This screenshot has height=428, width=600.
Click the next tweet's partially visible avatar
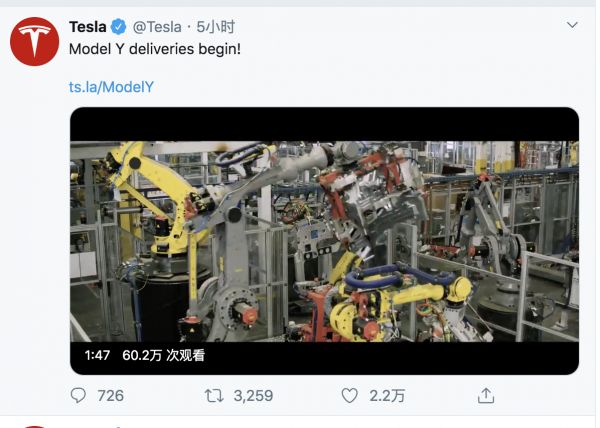tap(34, 425)
